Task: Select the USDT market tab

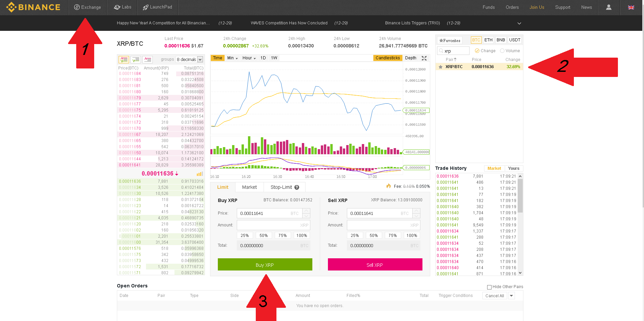Action: [515, 40]
